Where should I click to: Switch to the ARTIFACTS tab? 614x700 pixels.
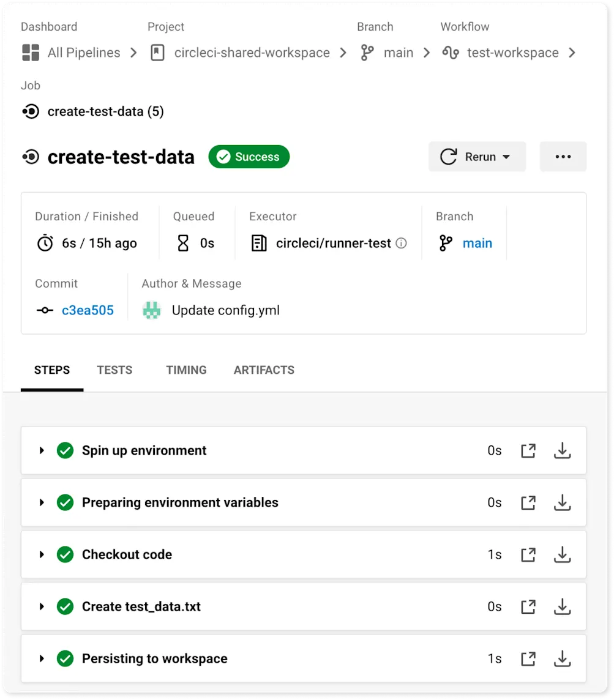click(264, 370)
